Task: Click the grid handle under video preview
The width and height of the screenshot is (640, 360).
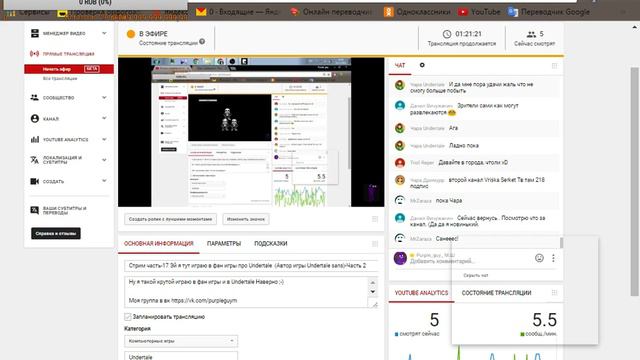Action: 375,219
